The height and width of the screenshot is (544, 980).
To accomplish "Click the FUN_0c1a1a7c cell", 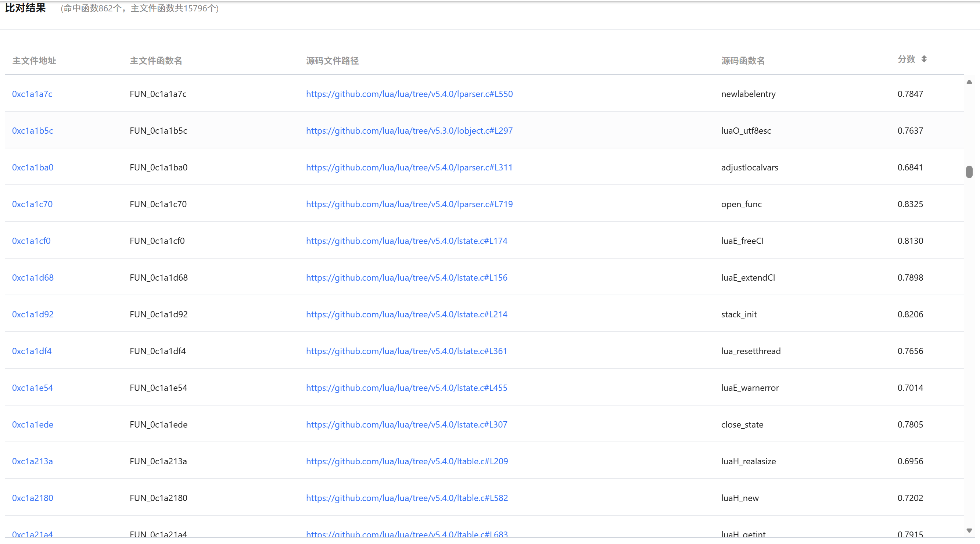I will (158, 94).
